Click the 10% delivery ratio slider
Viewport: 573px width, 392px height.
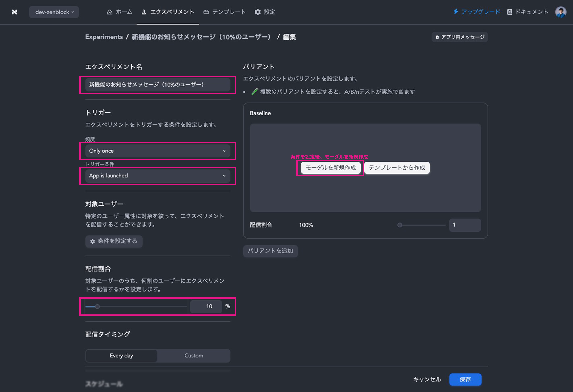(98, 306)
